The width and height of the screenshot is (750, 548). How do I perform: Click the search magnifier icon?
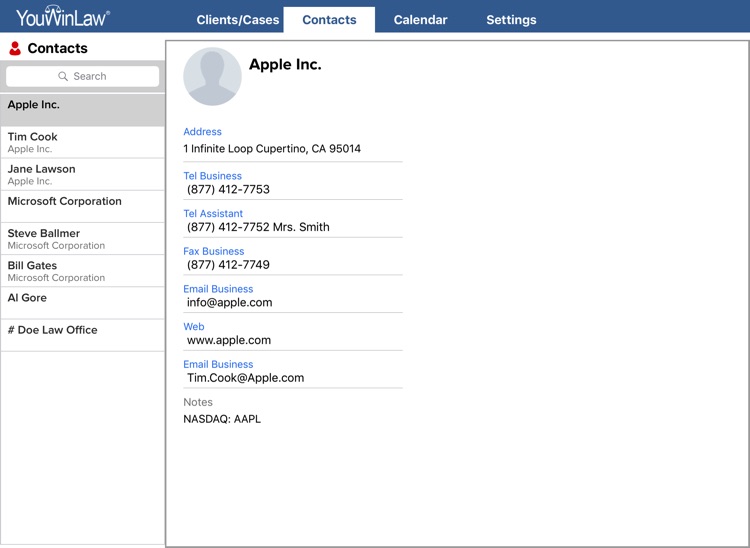[x=63, y=76]
